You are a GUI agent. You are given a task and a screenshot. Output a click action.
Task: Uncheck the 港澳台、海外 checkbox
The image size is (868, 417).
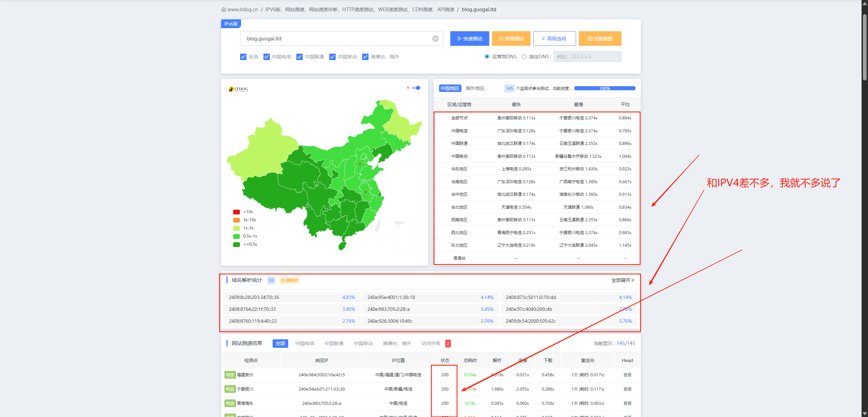click(x=365, y=57)
